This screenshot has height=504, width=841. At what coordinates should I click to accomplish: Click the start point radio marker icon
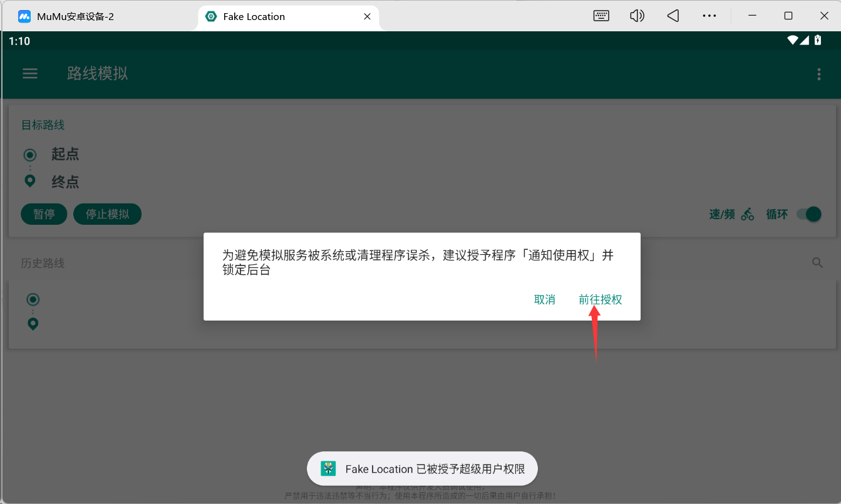29,154
